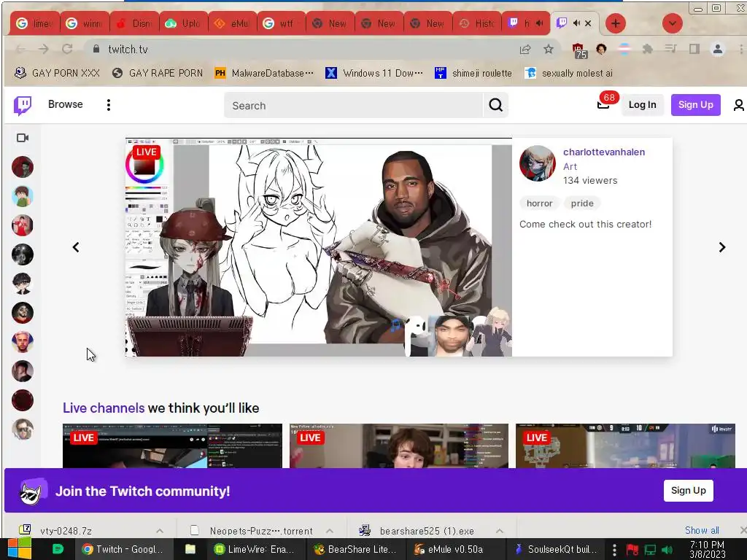Viewport: 747px width, 560px height.
Task: Open the Twitch home logo
Action: 23,105
